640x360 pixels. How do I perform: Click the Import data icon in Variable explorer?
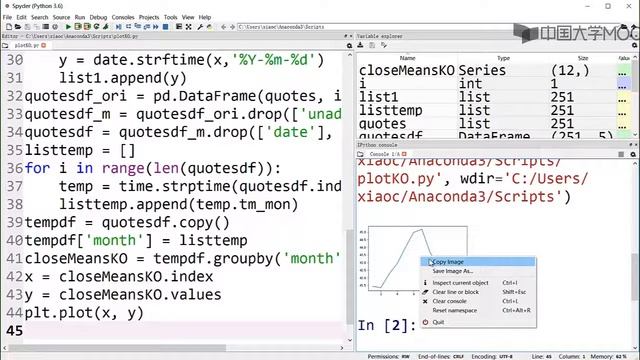point(360,45)
